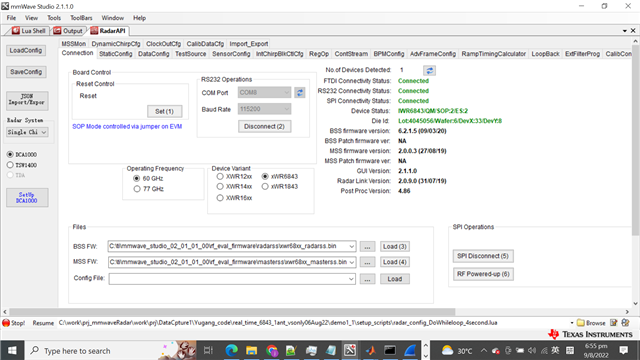Open Windows Start menu
640x360 pixels.
tap(12, 351)
